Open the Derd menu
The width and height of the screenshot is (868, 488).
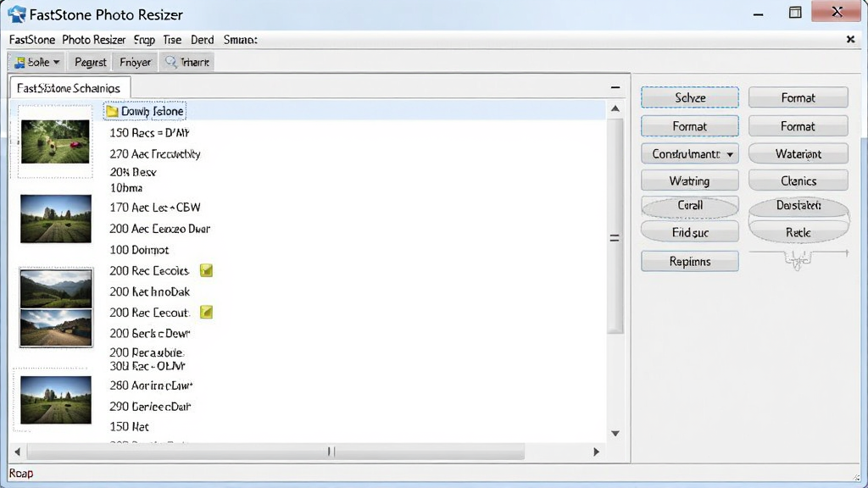point(202,40)
